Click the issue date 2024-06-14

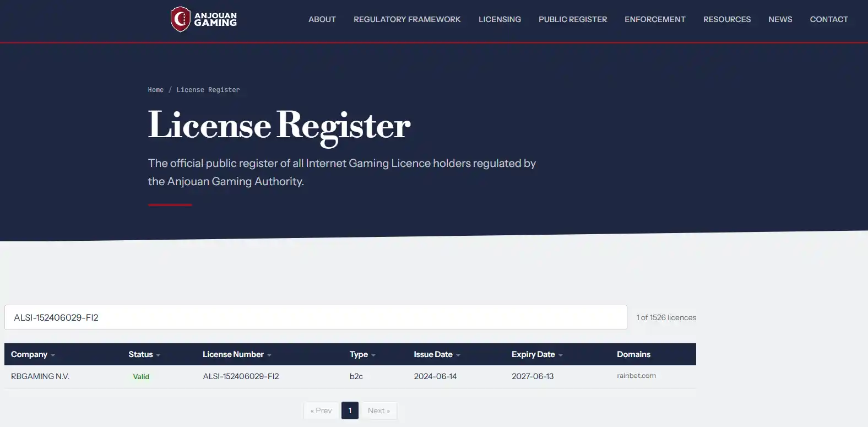(435, 376)
